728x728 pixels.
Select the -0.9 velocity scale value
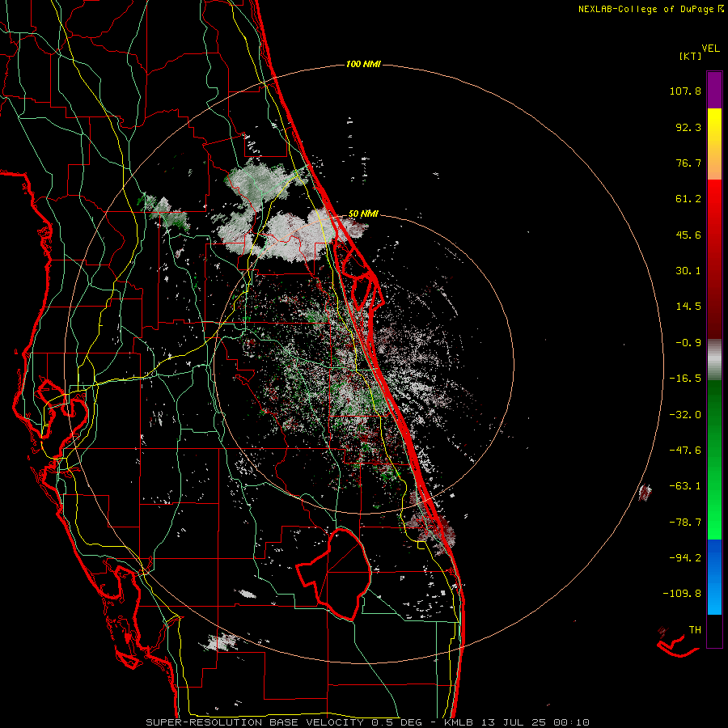(x=688, y=343)
